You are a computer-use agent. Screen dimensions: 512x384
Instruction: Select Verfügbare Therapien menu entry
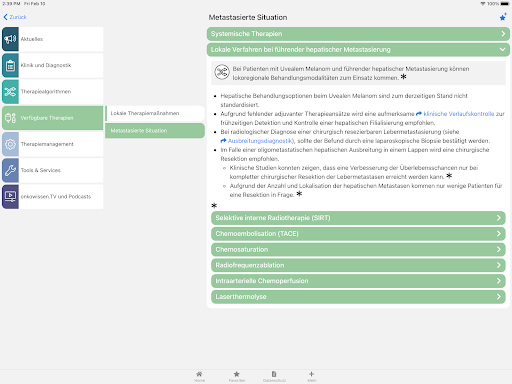point(53,118)
